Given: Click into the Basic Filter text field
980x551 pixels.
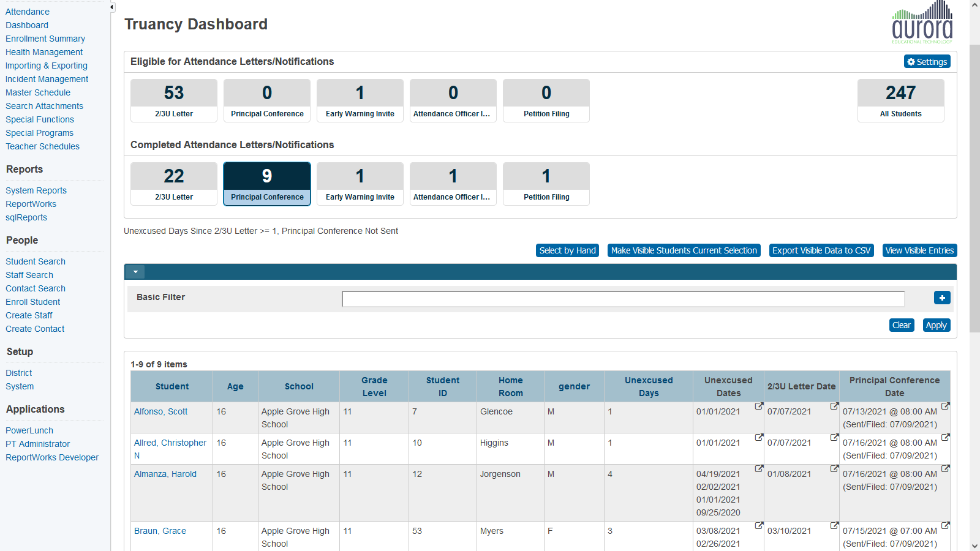Looking at the screenshot, I should tap(623, 299).
